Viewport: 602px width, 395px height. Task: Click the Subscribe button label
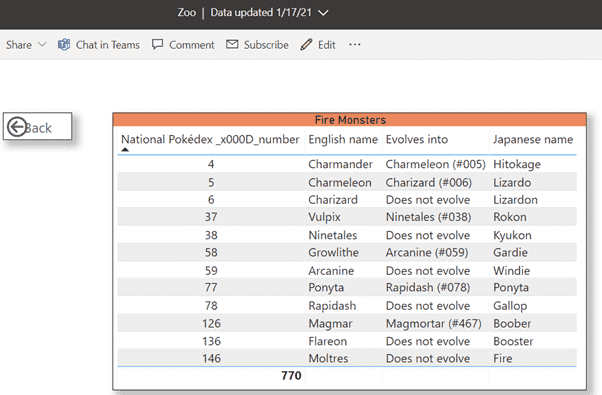coord(266,45)
